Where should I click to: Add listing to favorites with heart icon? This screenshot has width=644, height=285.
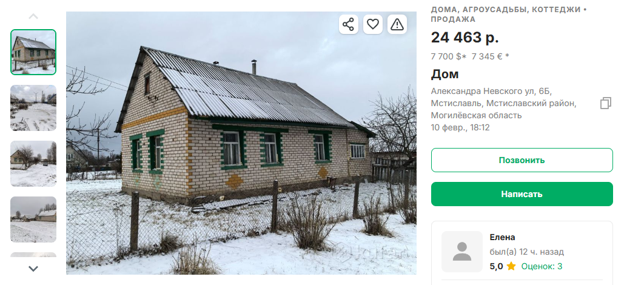coord(372,24)
